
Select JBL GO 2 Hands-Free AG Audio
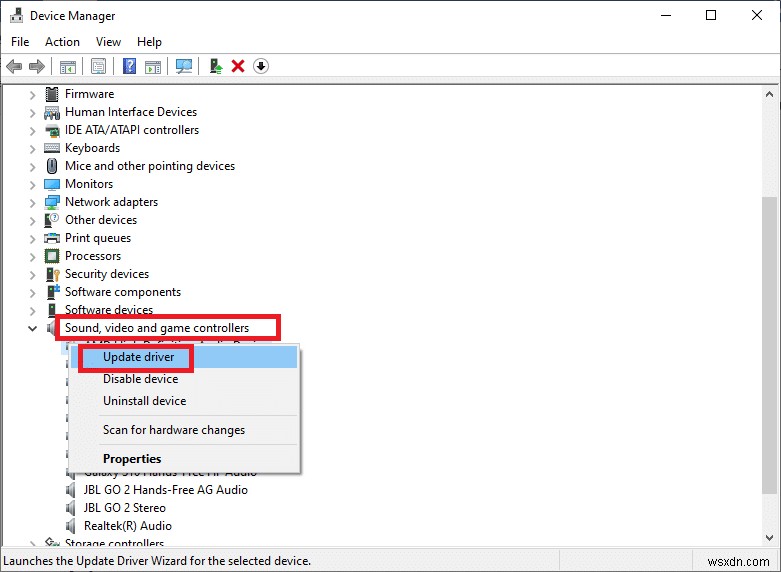[165, 490]
